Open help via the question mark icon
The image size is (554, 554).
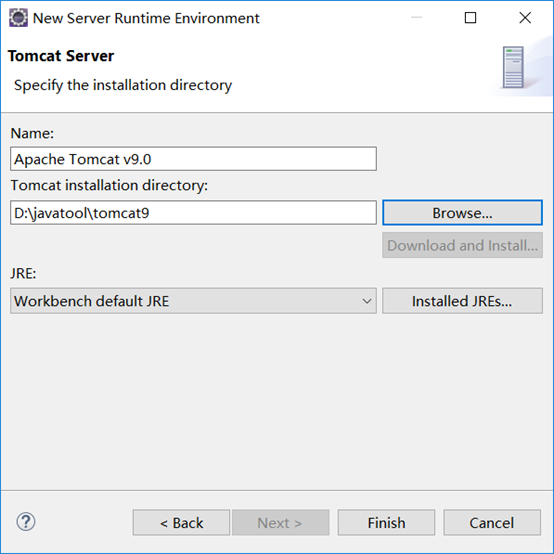[x=26, y=521]
